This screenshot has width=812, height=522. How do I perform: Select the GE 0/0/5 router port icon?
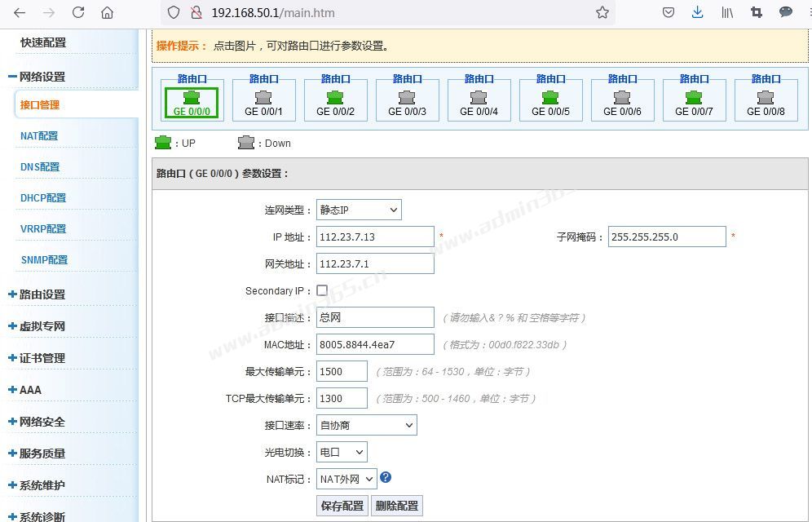point(550,97)
